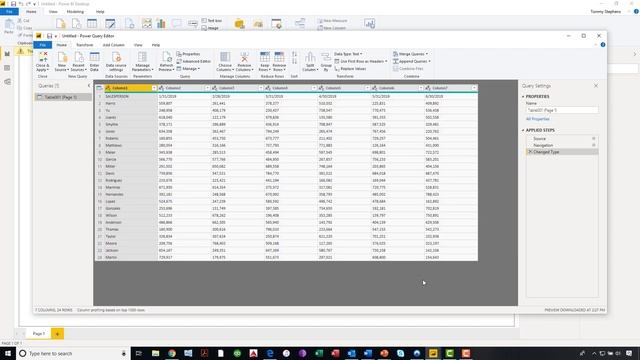Open the Advanced Editor

coord(193,61)
